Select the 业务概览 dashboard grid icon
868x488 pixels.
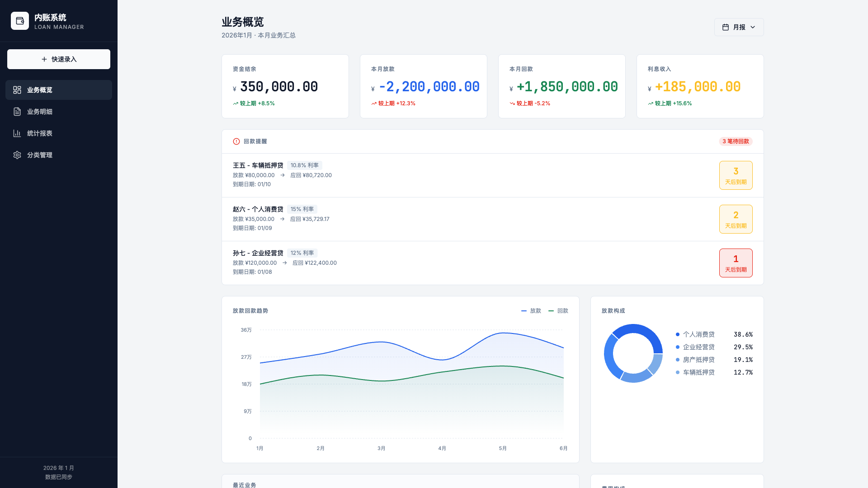tap(17, 90)
